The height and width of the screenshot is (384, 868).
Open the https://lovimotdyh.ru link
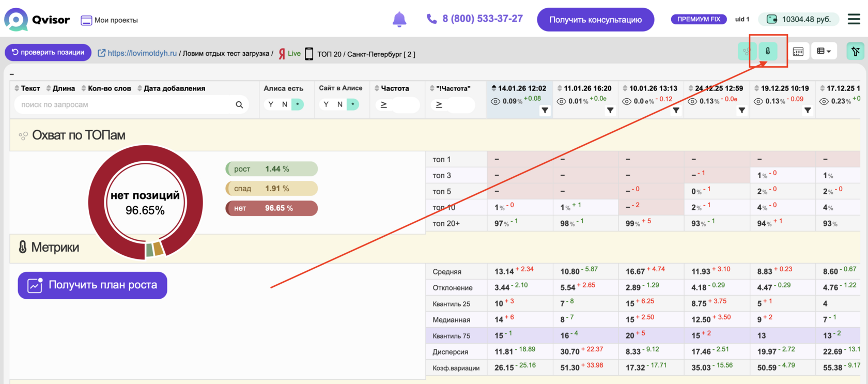click(x=142, y=53)
